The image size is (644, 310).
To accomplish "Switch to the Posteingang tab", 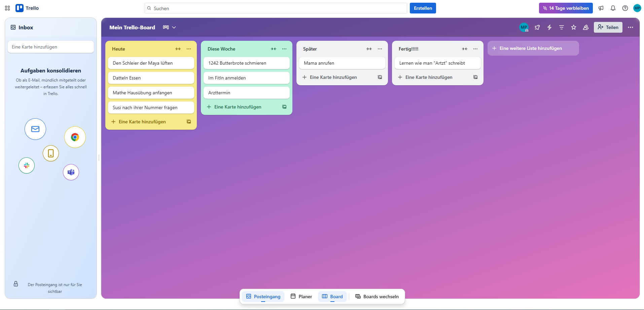I will point(263,297).
